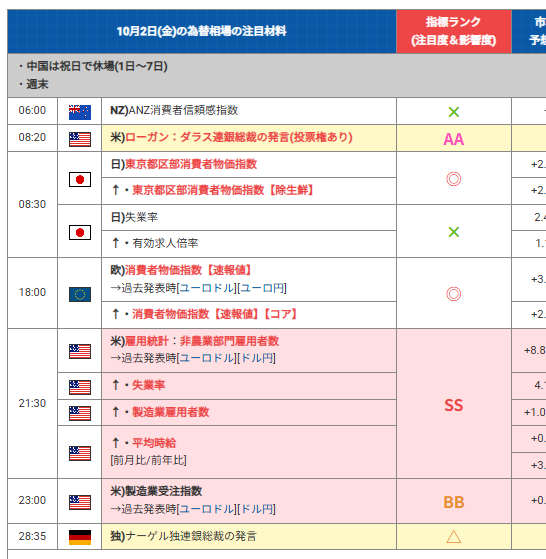This screenshot has width=546, height=559.
Task: Click the BB rank for 製造業受注指数
Action: tap(454, 502)
